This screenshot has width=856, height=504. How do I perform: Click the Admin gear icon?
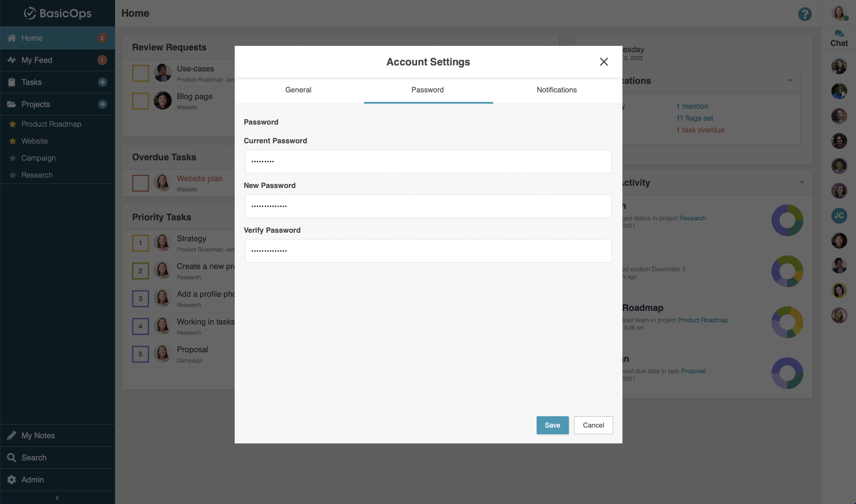pos(12,479)
